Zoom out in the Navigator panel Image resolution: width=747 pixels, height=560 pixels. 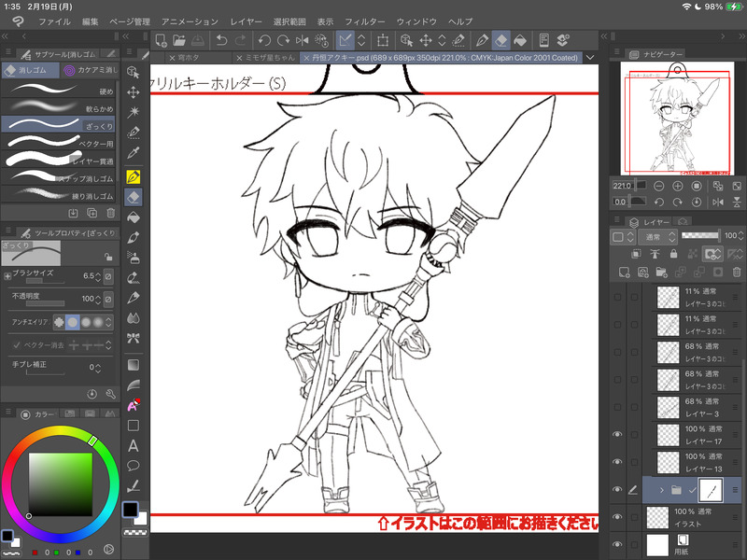[x=658, y=186]
